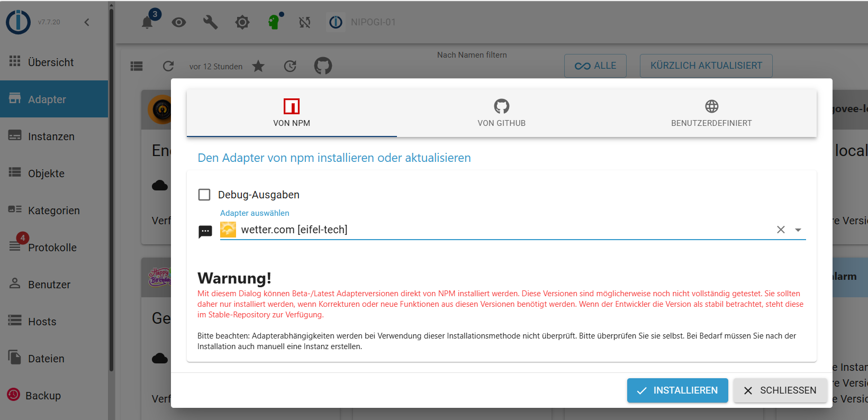868x420 pixels.
Task: Click the brightness theme toggle icon
Action: pyautogui.click(x=242, y=22)
